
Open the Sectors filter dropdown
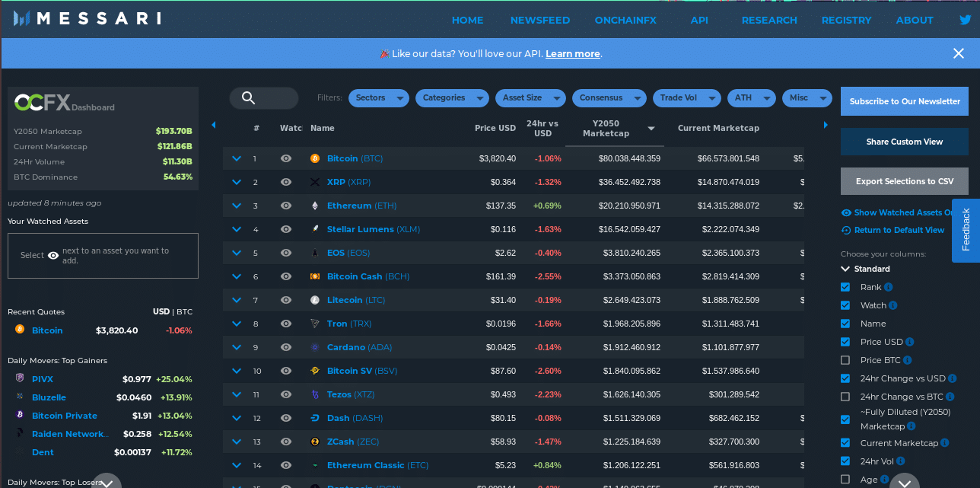click(379, 98)
